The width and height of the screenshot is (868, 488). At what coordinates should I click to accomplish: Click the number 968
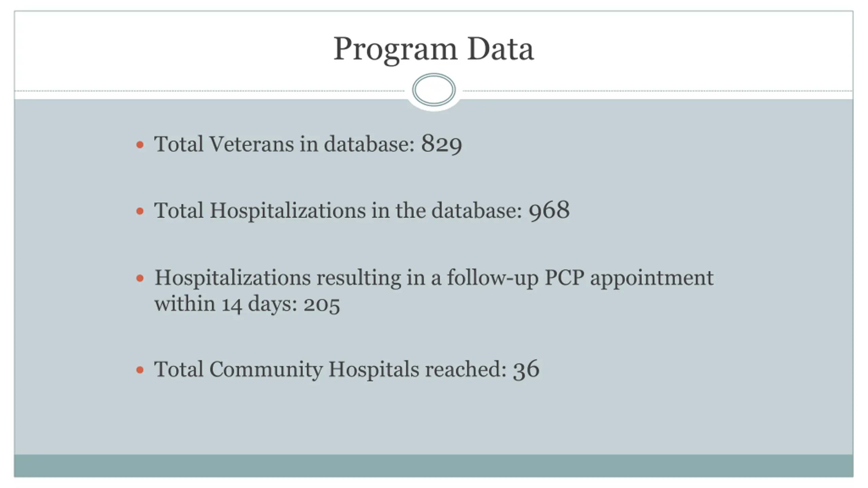click(549, 210)
